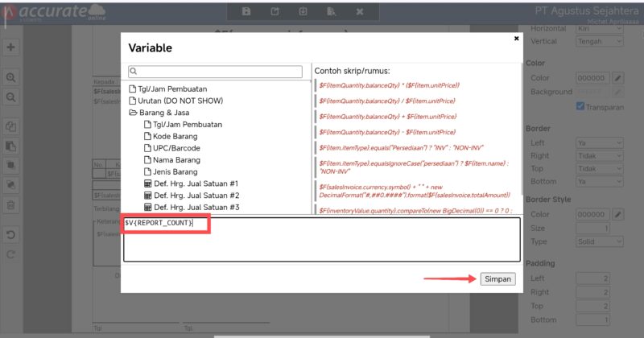This screenshot has height=338, width=644.
Task: Click the trash delete icon in sidebar
Action: point(11,205)
